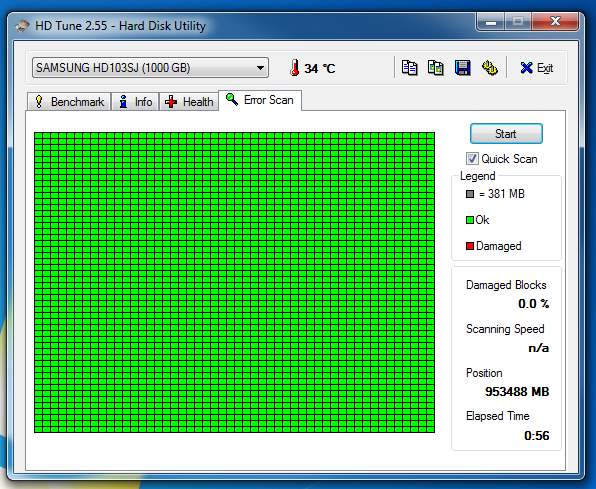Switch to the Benchmark tab
The image size is (596, 489).
70,102
